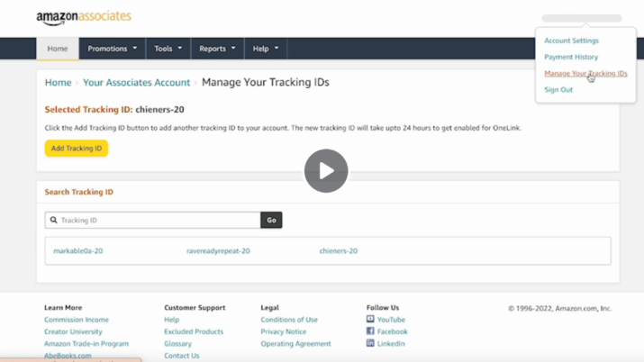Viewport: 644px width, 362px height.
Task: Open the Operating Agreement link
Action: point(295,343)
